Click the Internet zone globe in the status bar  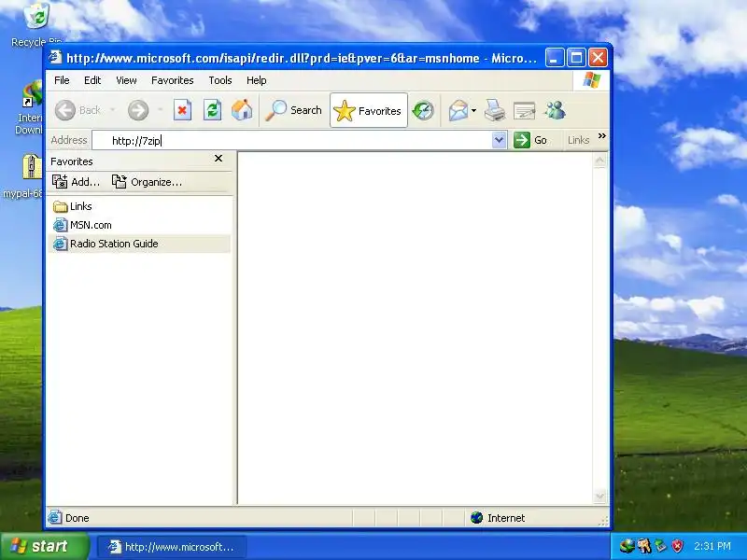[x=476, y=518]
